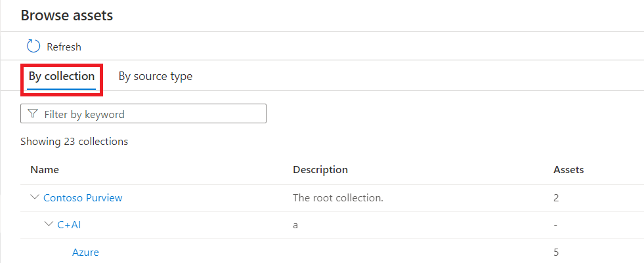Click the Name column header
This screenshot has height=263, width=644.
coord(45,170)
